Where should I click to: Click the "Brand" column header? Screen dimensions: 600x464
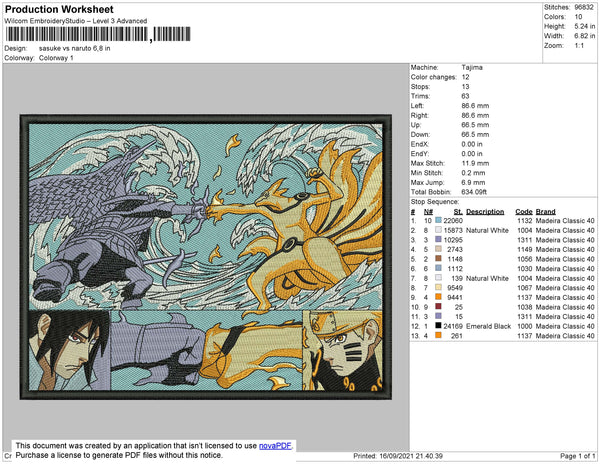click(546, 212)
